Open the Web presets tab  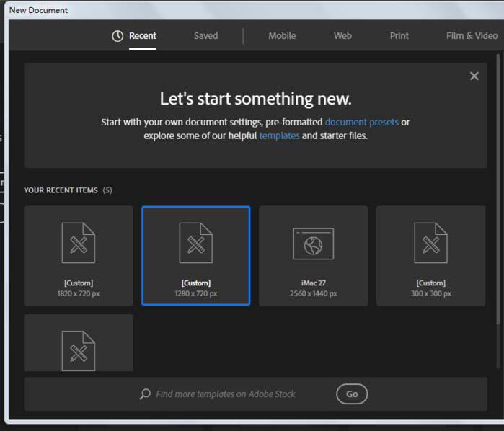point(342,35)
